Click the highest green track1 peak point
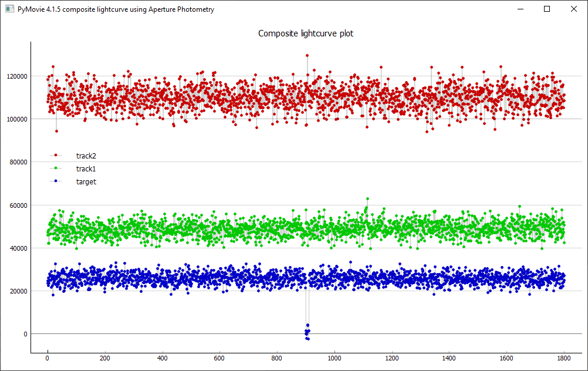This screenshot has height=371, width=588. (x=367, y=199)
